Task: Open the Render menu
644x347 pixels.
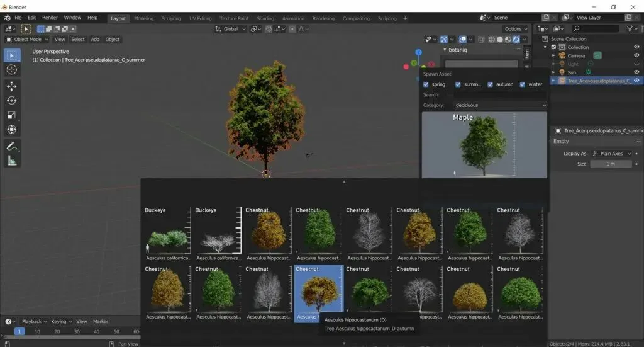Action: 50,18
